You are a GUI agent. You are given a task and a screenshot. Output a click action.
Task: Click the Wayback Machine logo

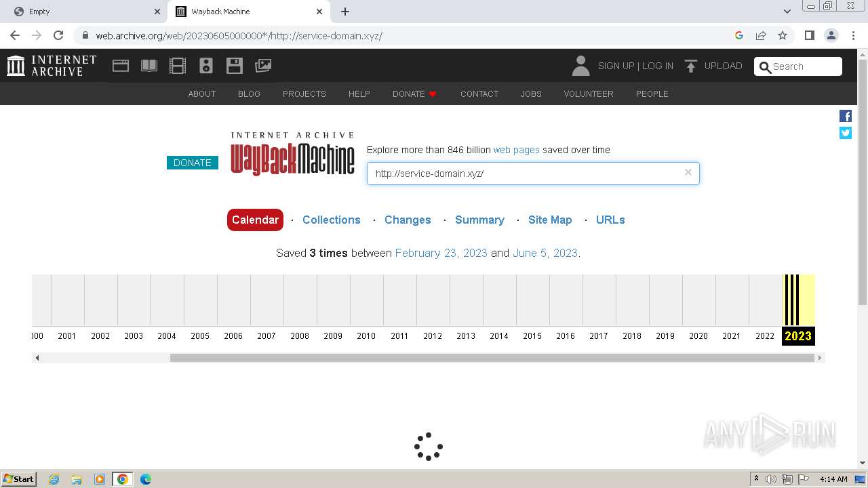coord(292,154)
